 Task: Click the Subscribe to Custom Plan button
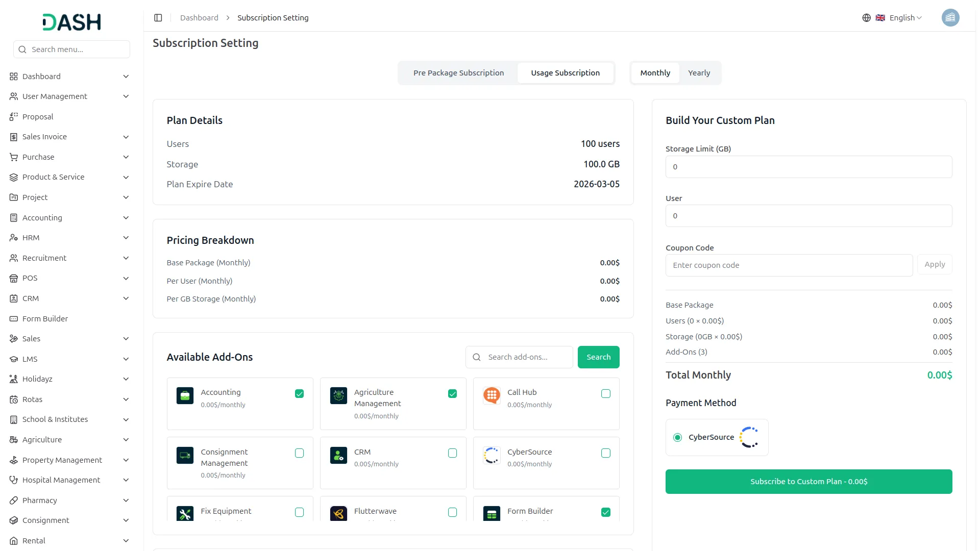click(x=808, y=482)
